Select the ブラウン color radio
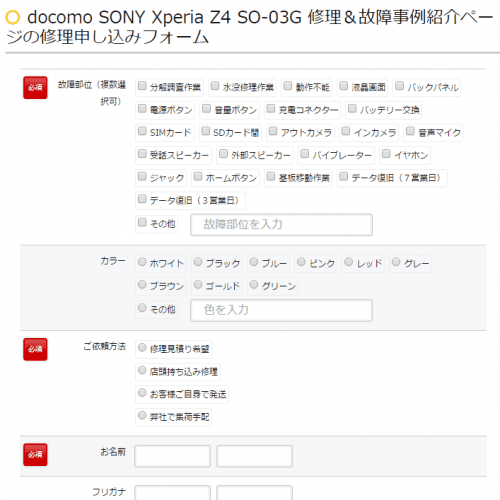Image resolution: width=500 pixels, height=500 pixels. point(142,285)
